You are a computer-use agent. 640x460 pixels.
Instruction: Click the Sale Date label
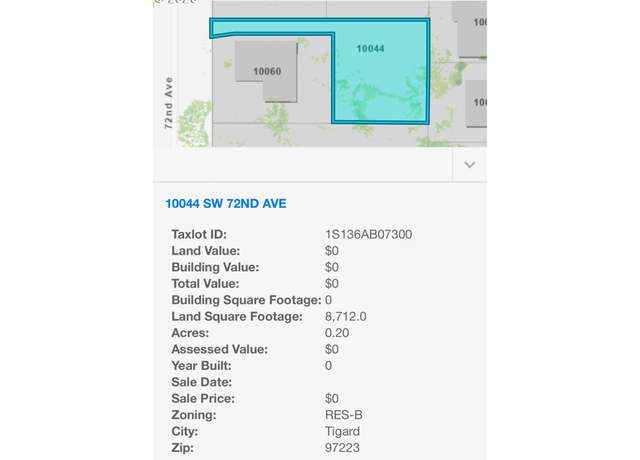202,382
